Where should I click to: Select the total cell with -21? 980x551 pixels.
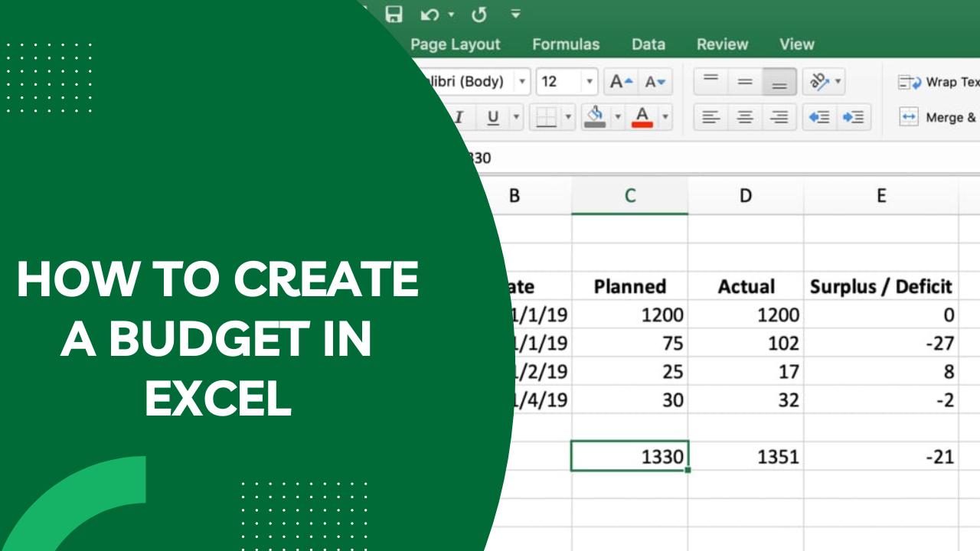[881, 456]
